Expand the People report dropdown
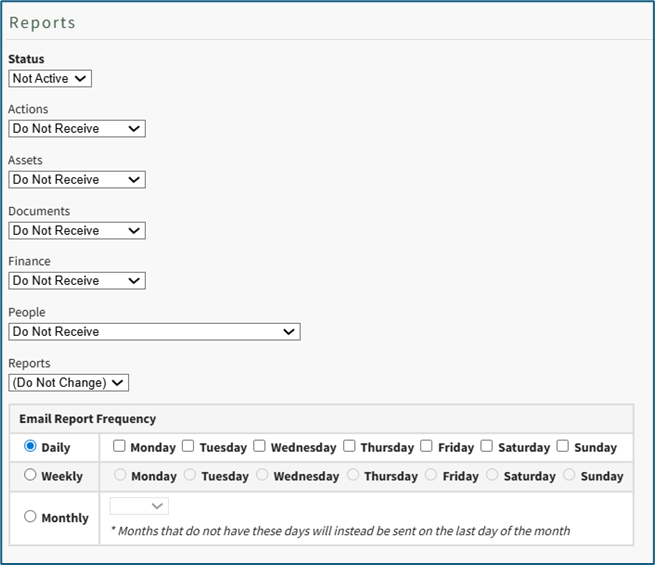655x565 pixels. (154, 332)
